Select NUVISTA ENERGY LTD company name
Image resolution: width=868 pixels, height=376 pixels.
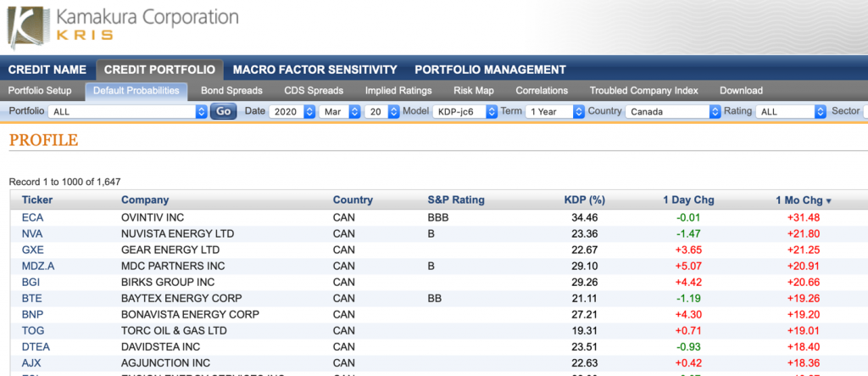tap(177, 233)
